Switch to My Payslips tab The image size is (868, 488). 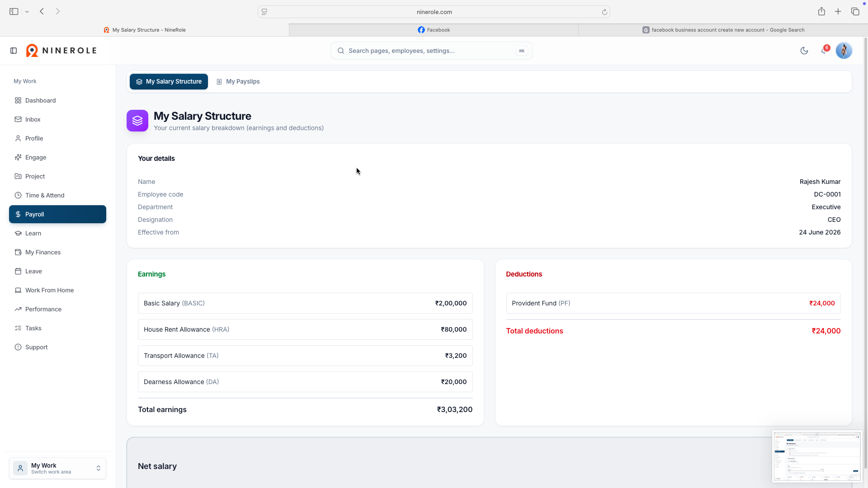pyautogui.click(x=238, y=82)
